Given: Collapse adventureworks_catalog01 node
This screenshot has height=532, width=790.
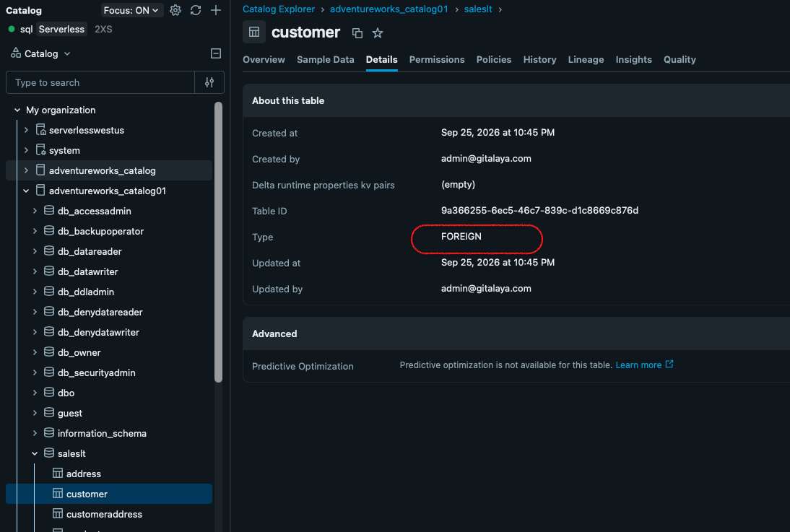Looking at the screenshot, I should (26, 191).
